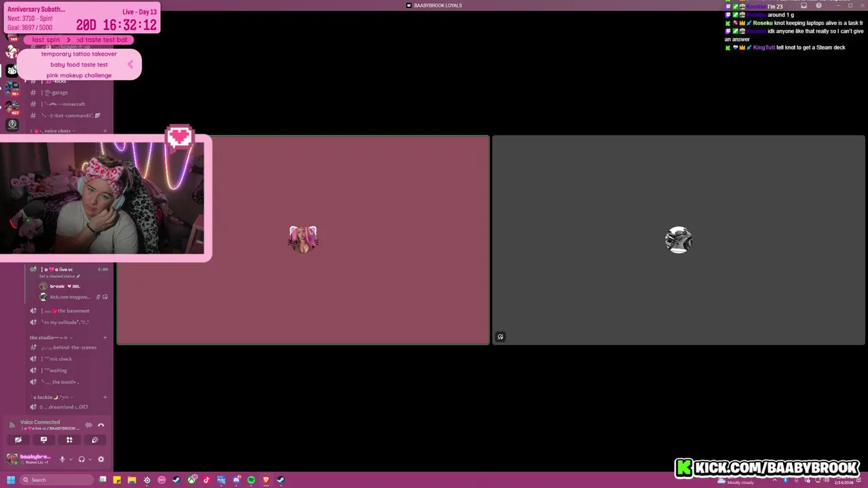Open Sticky Notes from taskbar
The height and width of the screenshot is (488, 868).
pos(117,480)
